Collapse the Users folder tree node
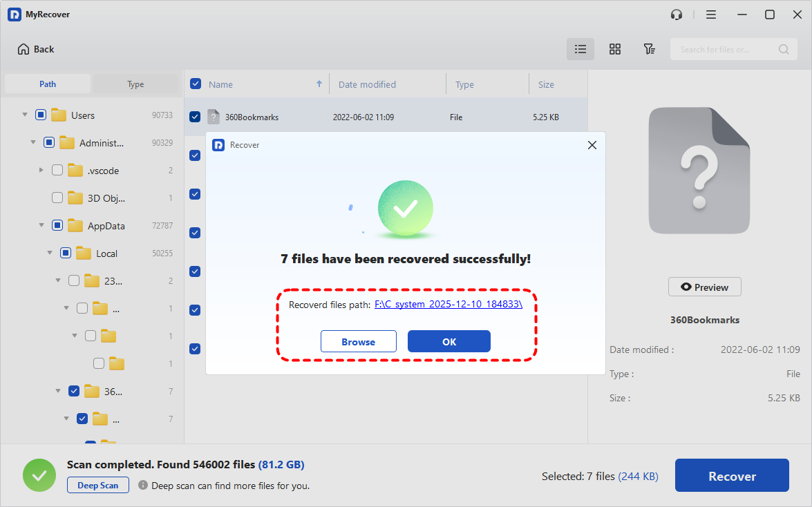Viewport: 812px width, 507px height. (25, 115)
